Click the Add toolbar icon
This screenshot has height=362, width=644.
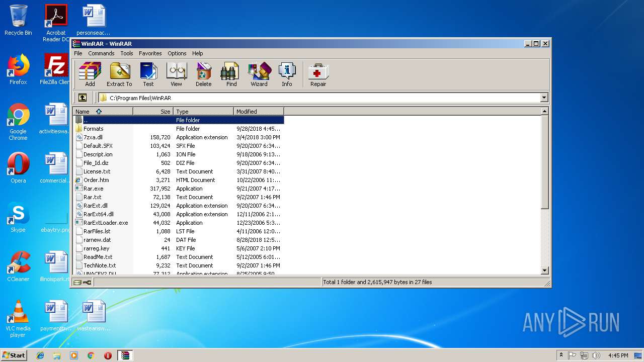click(90, 74)
